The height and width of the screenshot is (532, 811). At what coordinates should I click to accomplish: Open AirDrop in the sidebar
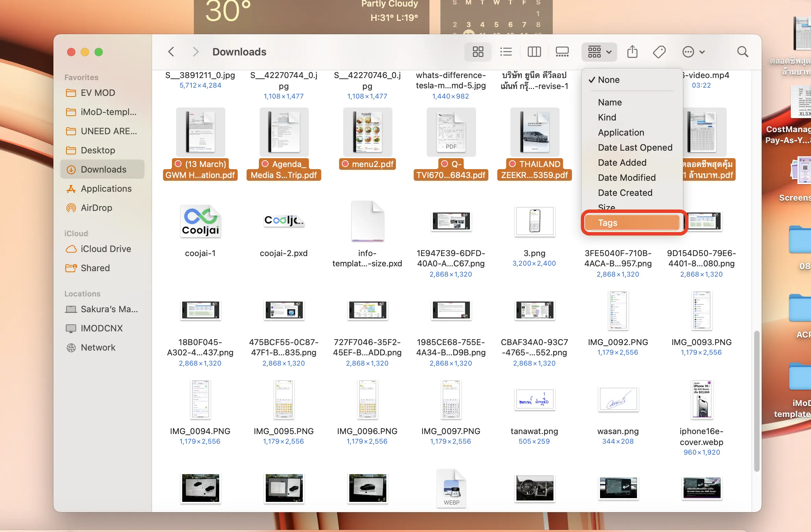pyautogui.click(x=96, y=208)
